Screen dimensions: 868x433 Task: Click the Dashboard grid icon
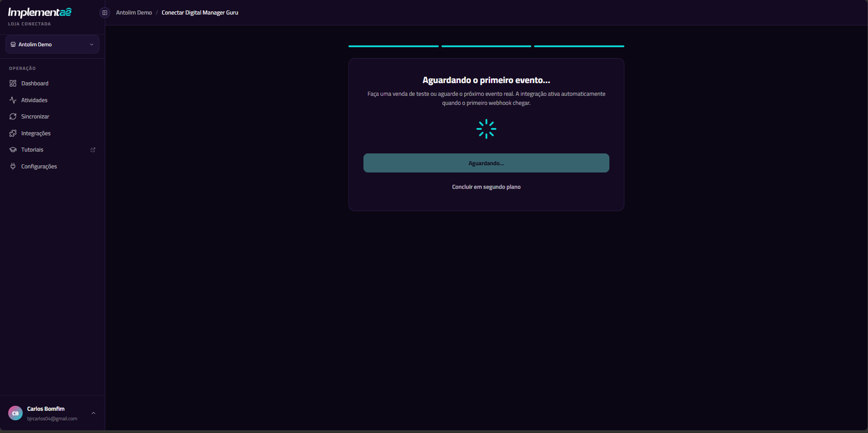pyautogui.click(x=13, y=84)
